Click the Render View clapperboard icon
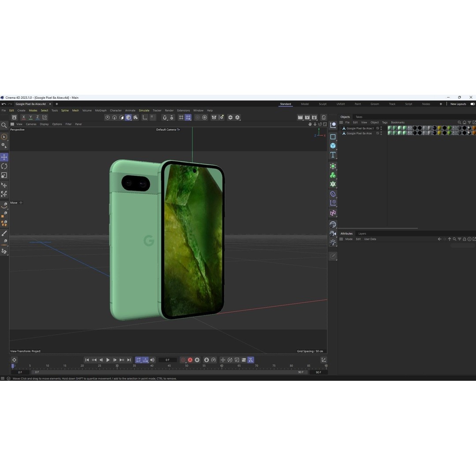476x476 pixels. [x=300, y=118]
